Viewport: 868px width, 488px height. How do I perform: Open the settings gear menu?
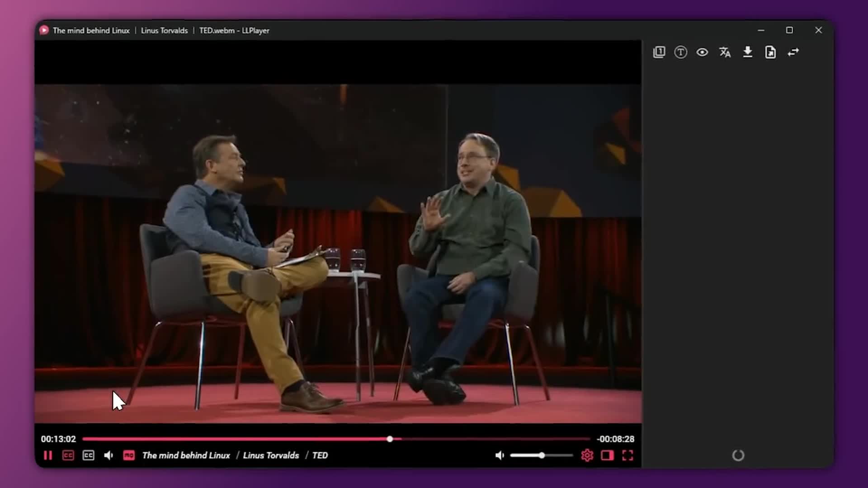coord(587,455)
